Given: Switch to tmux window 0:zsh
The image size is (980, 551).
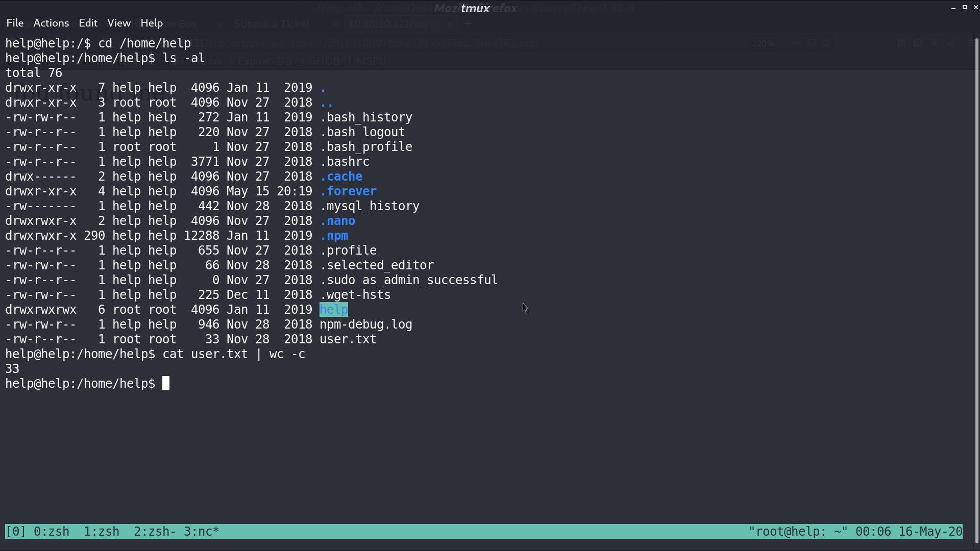Looking at the screenshot, I should [x=52, y=532].
